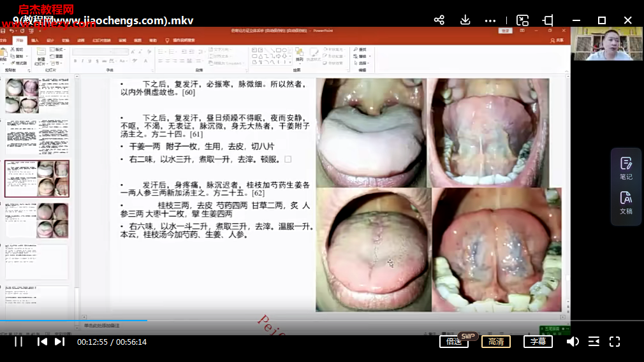Open the 选择 Select dropdown

362,63
